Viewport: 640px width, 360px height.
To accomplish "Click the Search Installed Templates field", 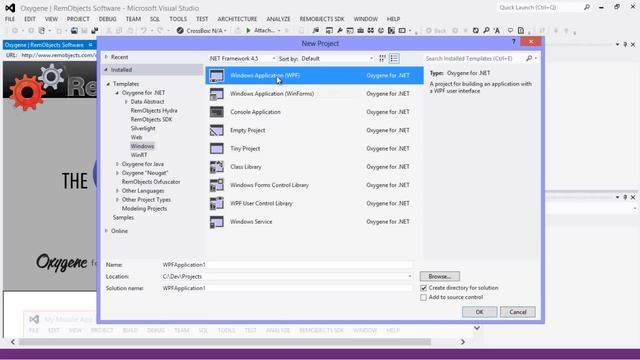I will coord(475,59).
